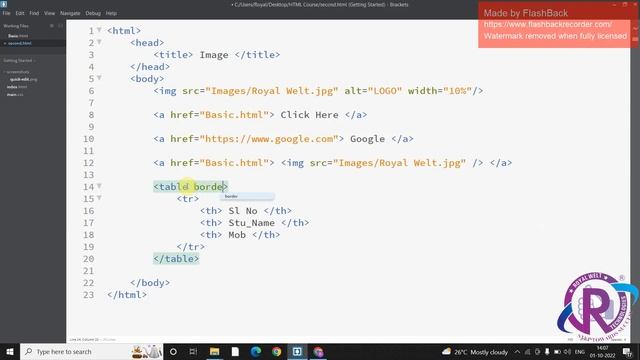Open the notification center icon

coord(627,352)
